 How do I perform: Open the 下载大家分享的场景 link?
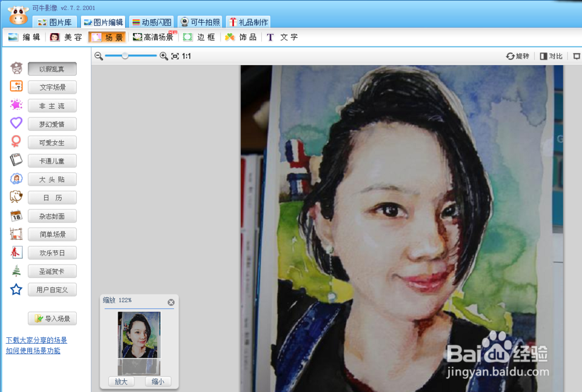click(x=36, y=340)
